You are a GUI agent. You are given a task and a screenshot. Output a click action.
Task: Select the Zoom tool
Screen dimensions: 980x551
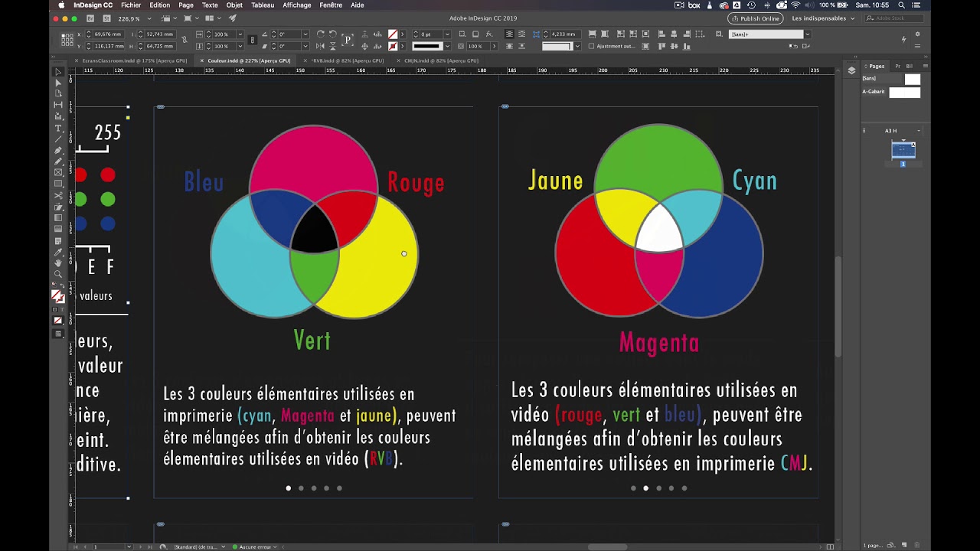[58, 274]
